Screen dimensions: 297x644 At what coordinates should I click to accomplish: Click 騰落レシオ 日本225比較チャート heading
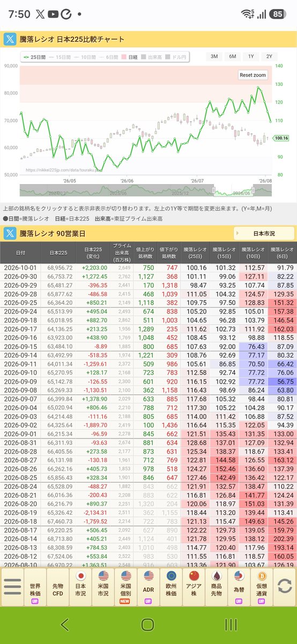click(72, 39)
